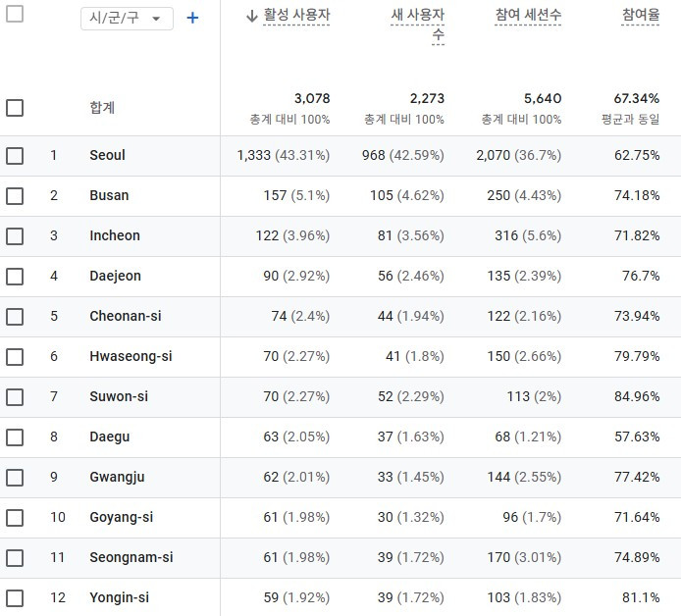
Task: Click Goyang-si's new users 30 (1.32%)
Action: click(x=411, y=517)
